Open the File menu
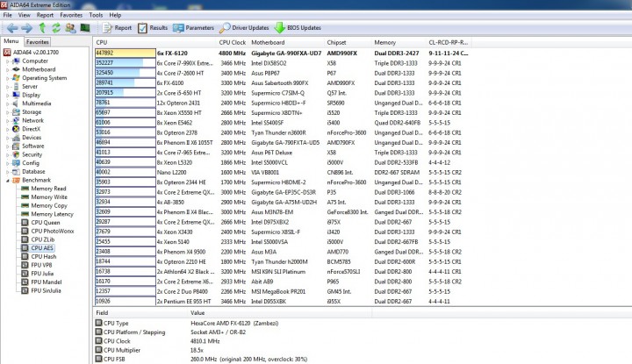 7,15
